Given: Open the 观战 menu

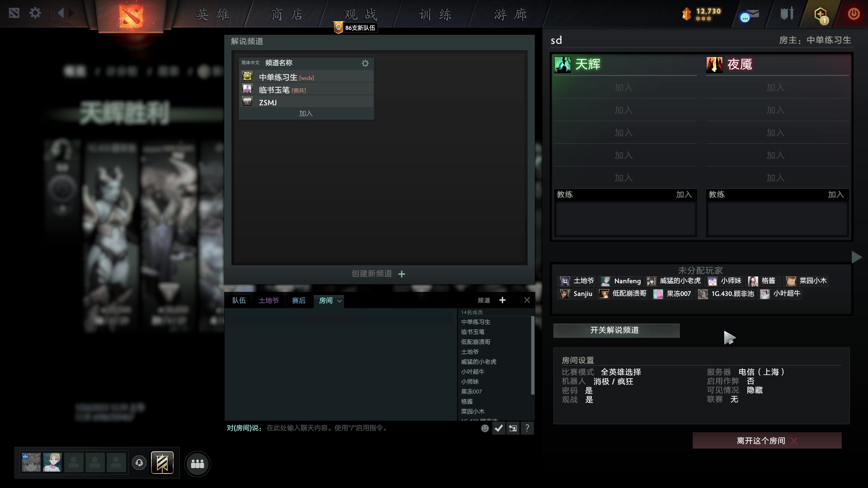Looking at the screenshot, I should pyautogui.click(x=361, y=14).
